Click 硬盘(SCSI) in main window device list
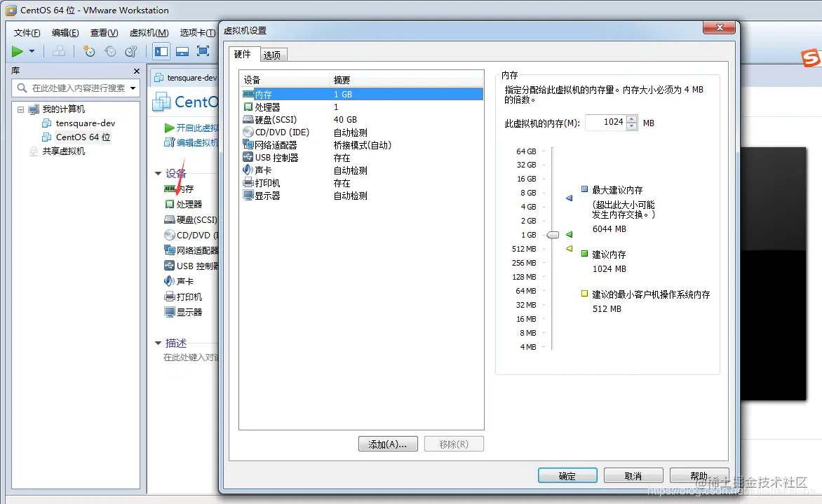822x504 pixels. coord(191,220)
